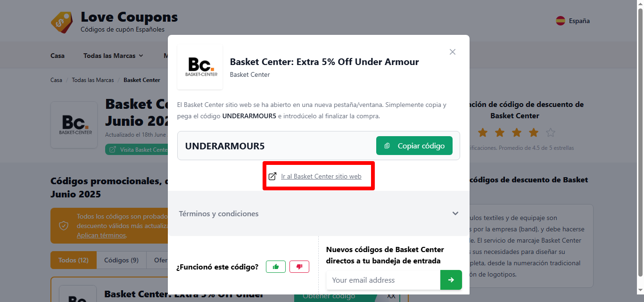Click the empty fifth rating star
The image size is (644, 302).
click(x=550, y=132)
